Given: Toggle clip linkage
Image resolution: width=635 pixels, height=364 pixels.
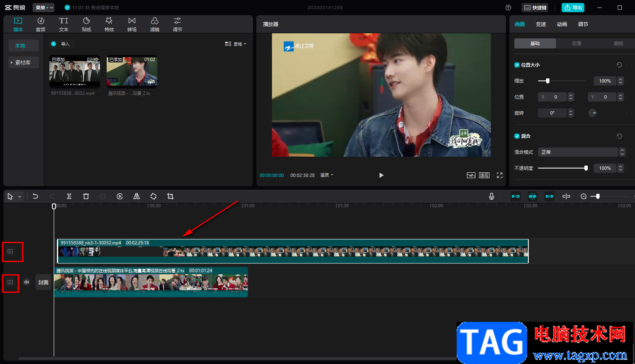Looking at the screenshot, I should (549, 196).
